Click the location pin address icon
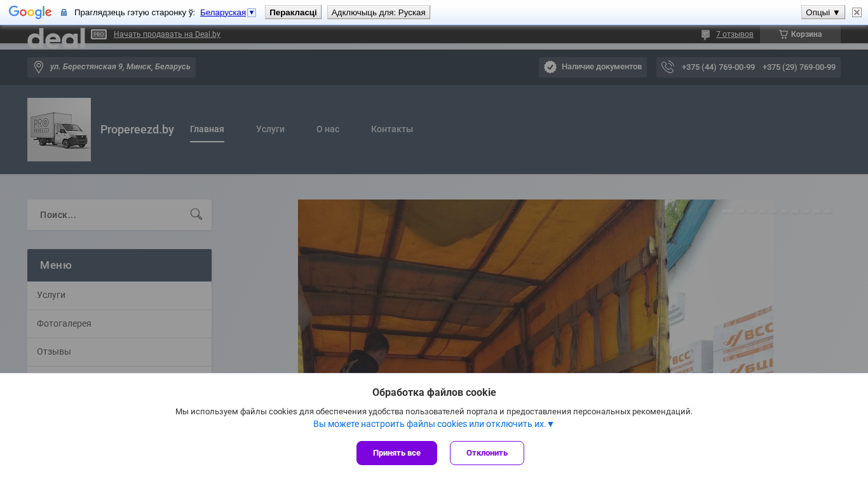 [39, 67]
